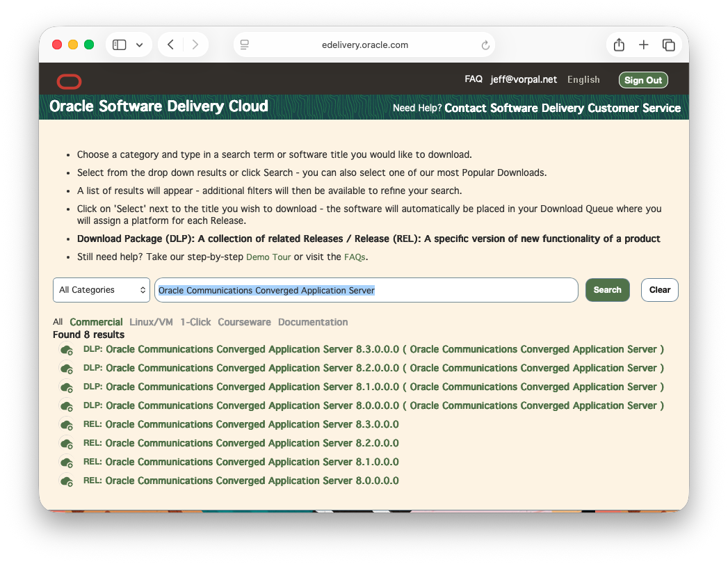This screenshot has height=564, width=728.
Task: Toggle Safari sidebar icon
Action: [120, 45]
